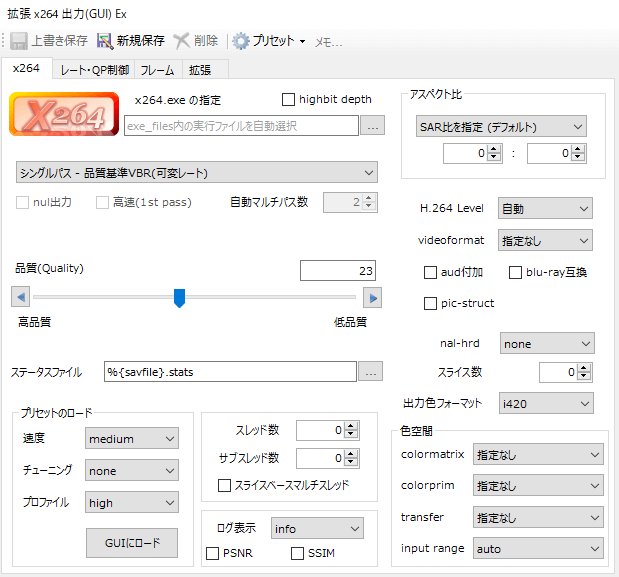Open the colorprim dropdown
The width and height of the screenshot is (619, 577).
(538, 486)
